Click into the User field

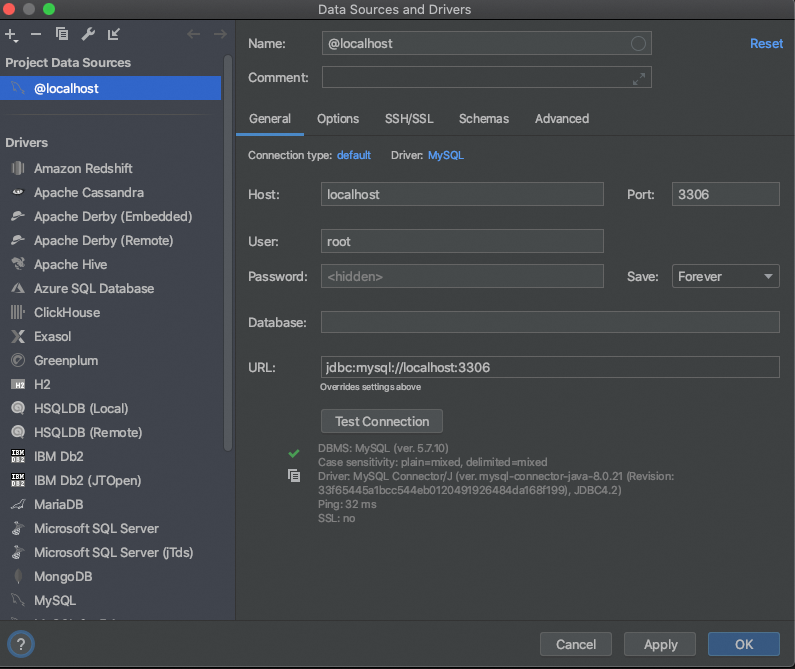(x=462, y=241)
